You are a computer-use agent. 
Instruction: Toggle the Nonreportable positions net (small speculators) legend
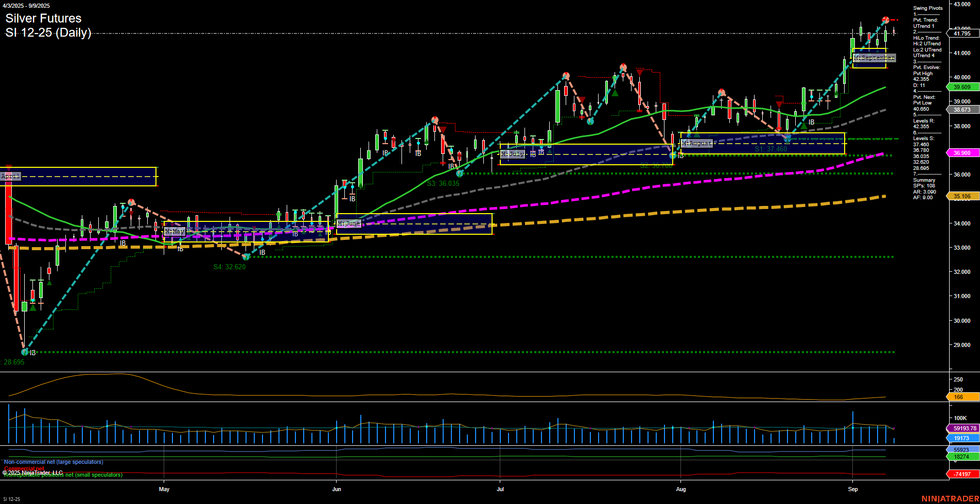(63, 475)
